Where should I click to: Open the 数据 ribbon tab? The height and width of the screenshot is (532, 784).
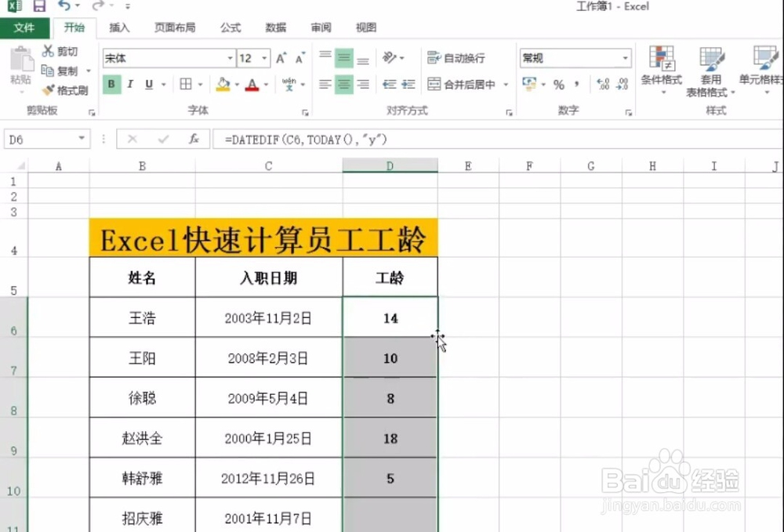tap(275, 27)
